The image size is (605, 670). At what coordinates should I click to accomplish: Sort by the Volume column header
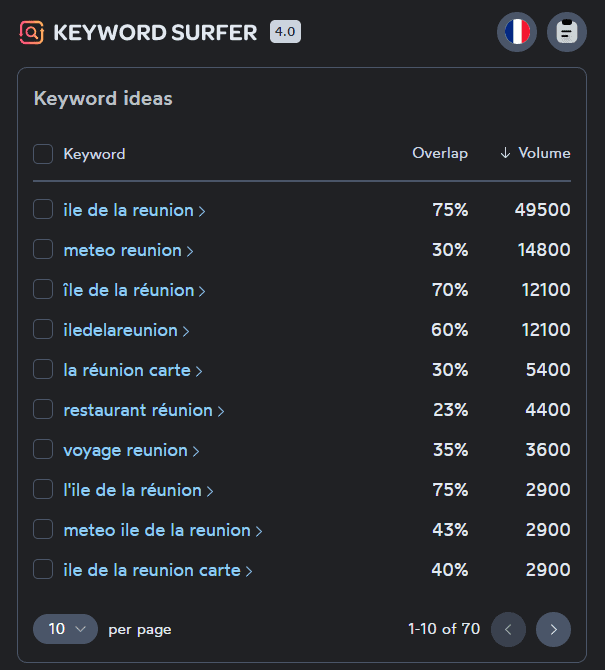coord(535,154)
